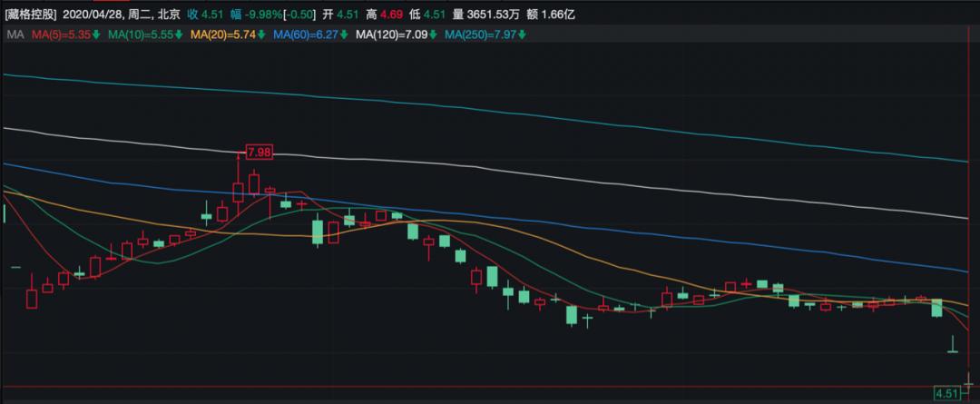This screenshot has width=980, height=404.
Task: Click the down arrow beside MA(250)=7.97
Action: click(521, 35)
